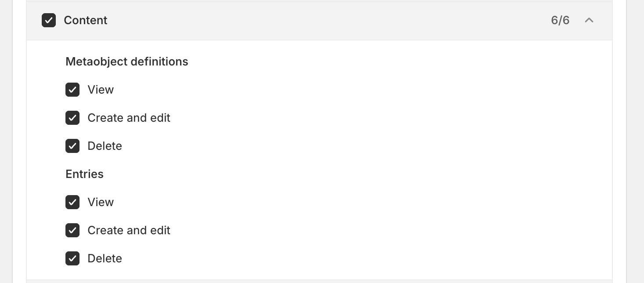Click the white checkmark inside Content's checkbox
This screenshot has height=283, width=644.
[49, 21]
